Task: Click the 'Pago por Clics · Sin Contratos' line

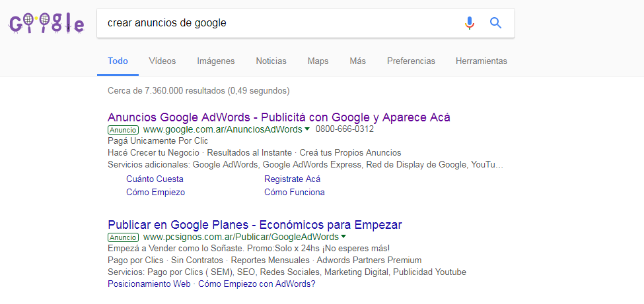Action: (x=264, y=260)
